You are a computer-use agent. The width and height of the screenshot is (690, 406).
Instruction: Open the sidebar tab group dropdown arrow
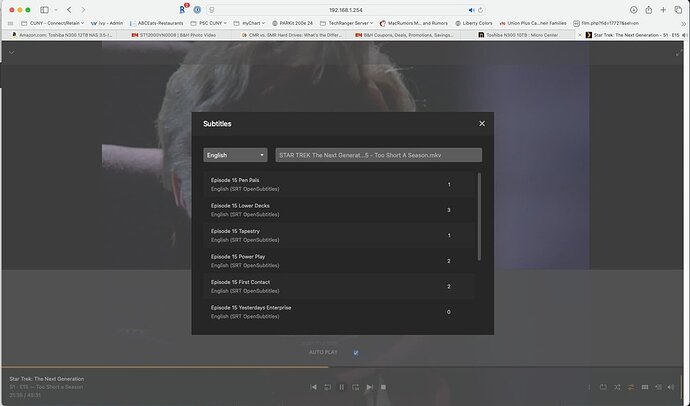point(56,10)
